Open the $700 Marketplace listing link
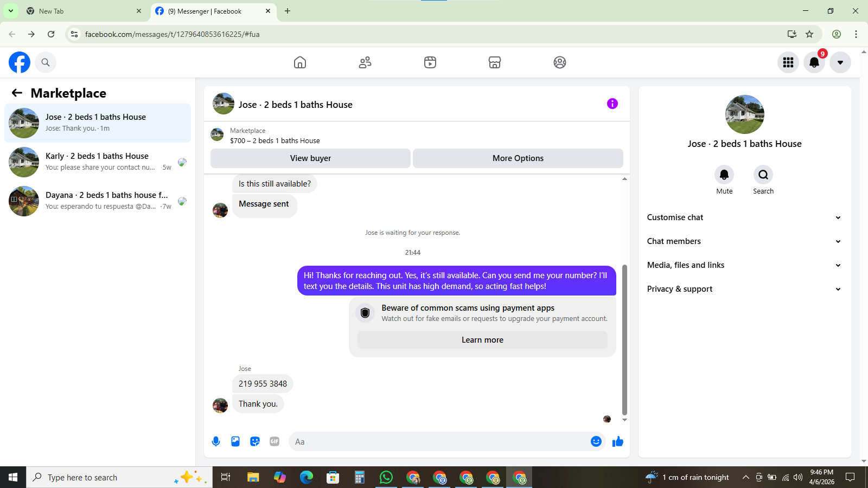 [275, 140]
